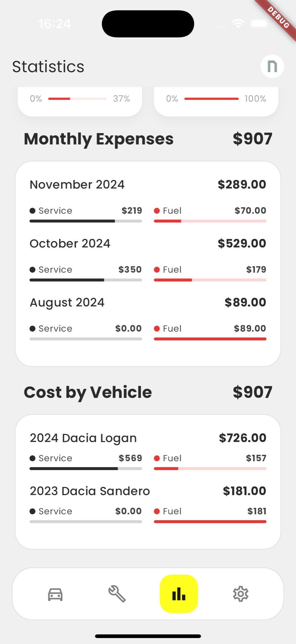Tap the battery status icon
This screenshot has width=296, height=644.
[x=260, y=23]
